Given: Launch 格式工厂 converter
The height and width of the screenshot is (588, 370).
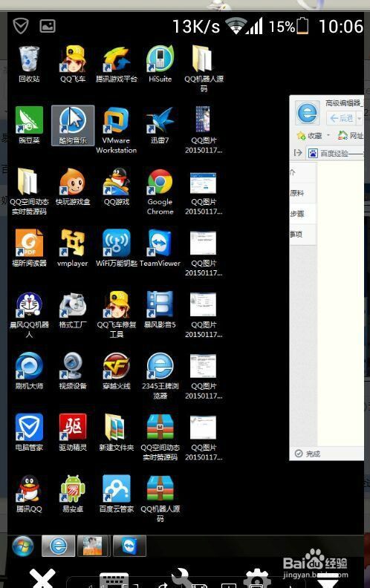Looking at the screenshot, I should [x=73, y=310].
